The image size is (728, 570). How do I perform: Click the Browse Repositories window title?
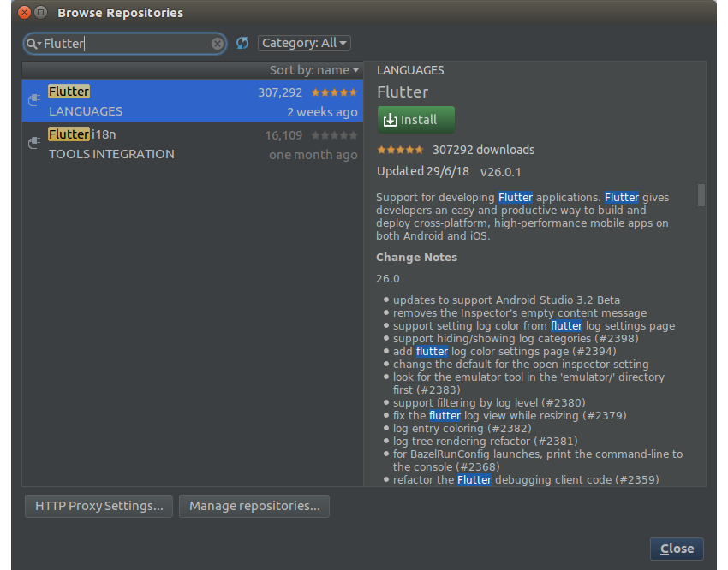point(120,13)
